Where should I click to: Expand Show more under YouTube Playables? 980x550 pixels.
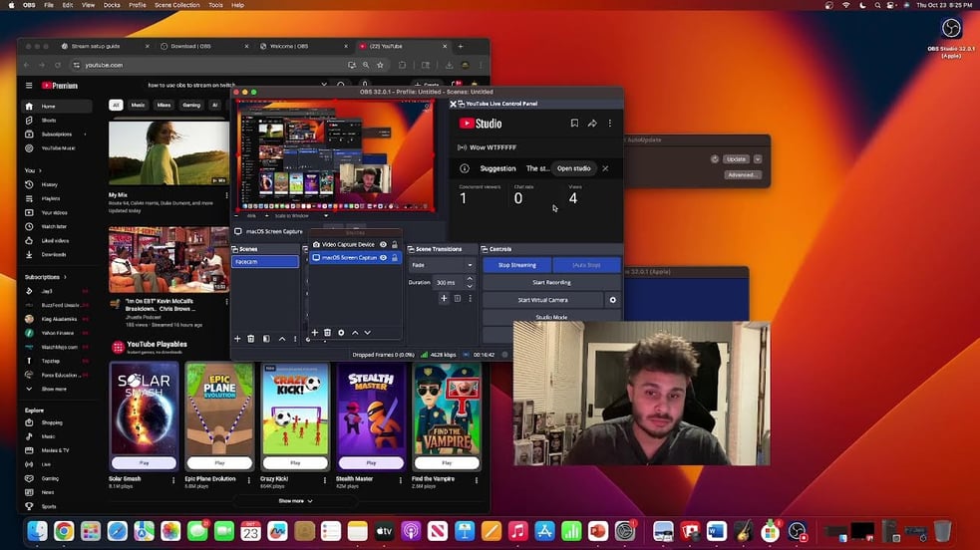pyautogui.click(x=295, y=501)
